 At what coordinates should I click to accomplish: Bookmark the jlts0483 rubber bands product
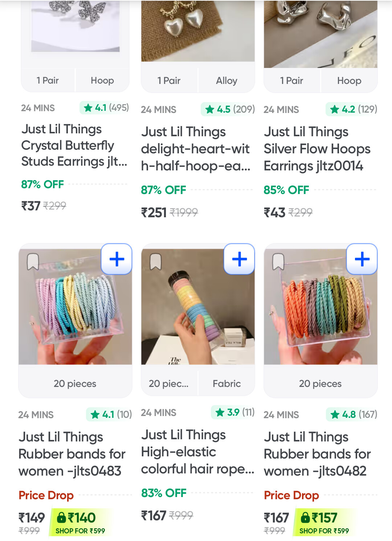tap(33, 261)
